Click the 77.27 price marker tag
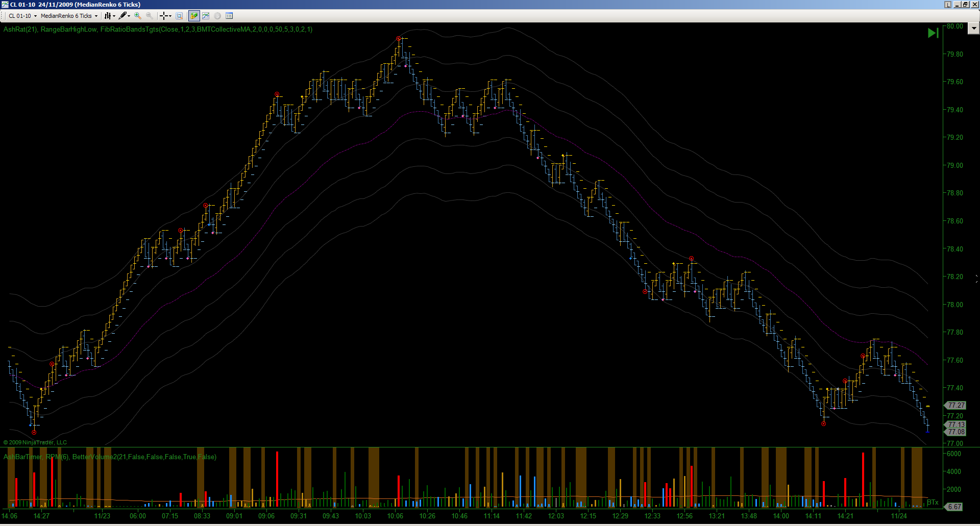Screen dimensions: 980x526 [x=955, y=405]
